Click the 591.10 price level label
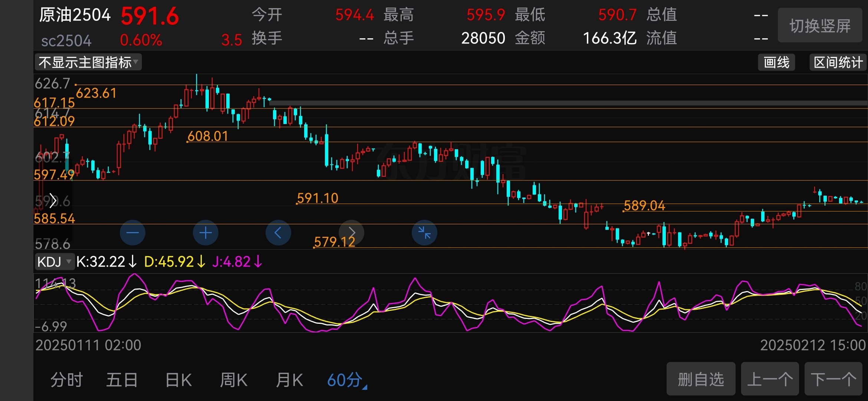Screen dimensions: 868x401 click(318, 198)
